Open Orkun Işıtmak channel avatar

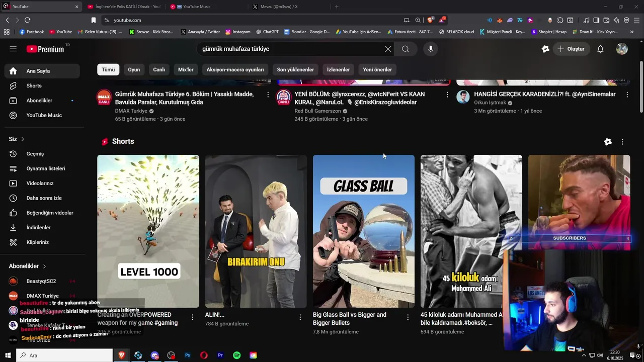[463, 97]
